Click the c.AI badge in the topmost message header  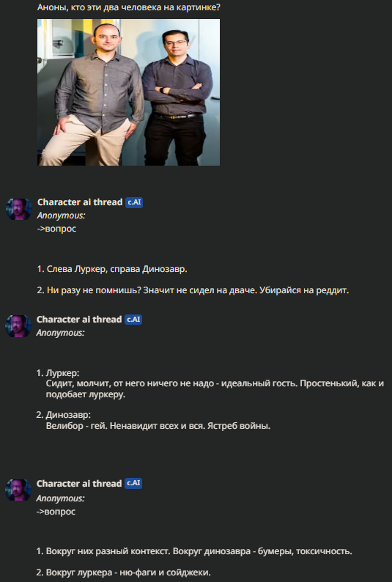(134, 202)
